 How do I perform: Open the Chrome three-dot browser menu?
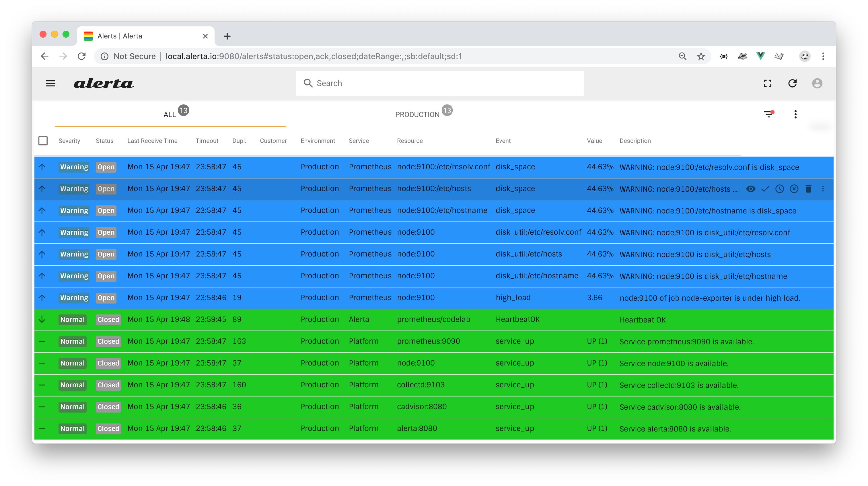pos(823,56)
